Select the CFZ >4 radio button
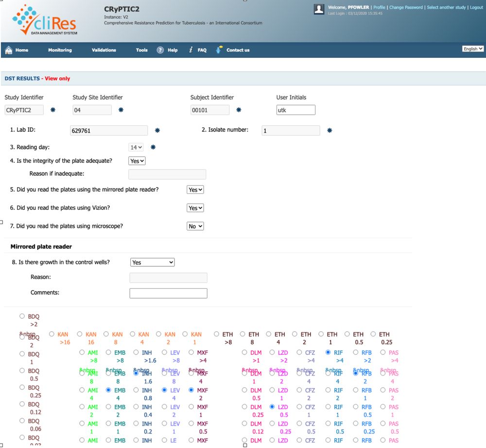 (x=299, y=352)
